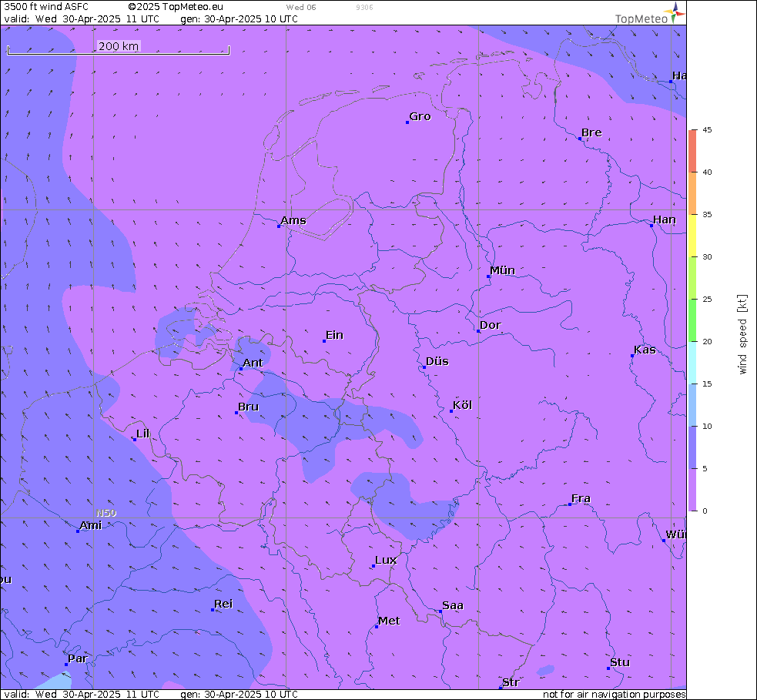Click the "Fra" city label on the map
This screenshot has height=700, width=757.
click(581, 498)
